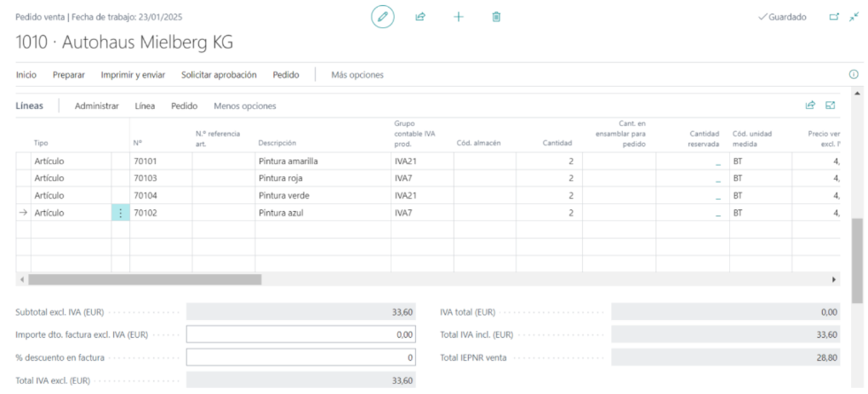This screenshot has height=394, width=868.
Task: Open the Inicio menu
Action: coord(26,75)
